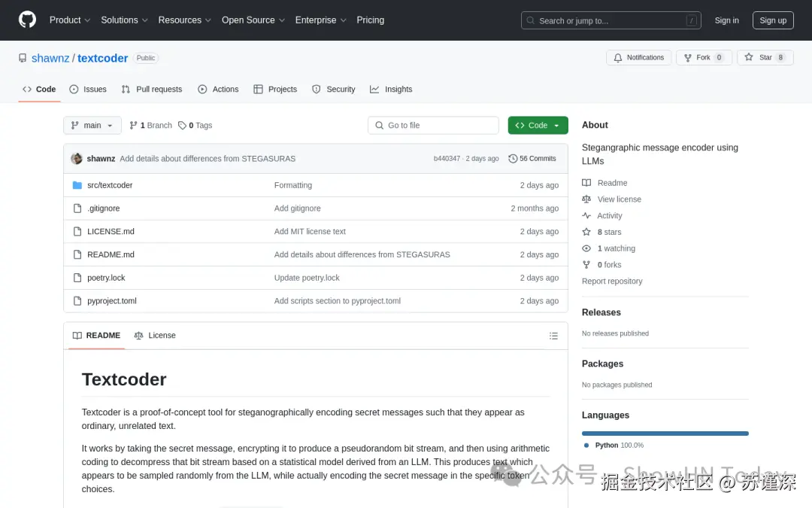Switch to the Actions tab
Image resolution: width=812 pixels, height=508 pixels.
pos(218,89)
